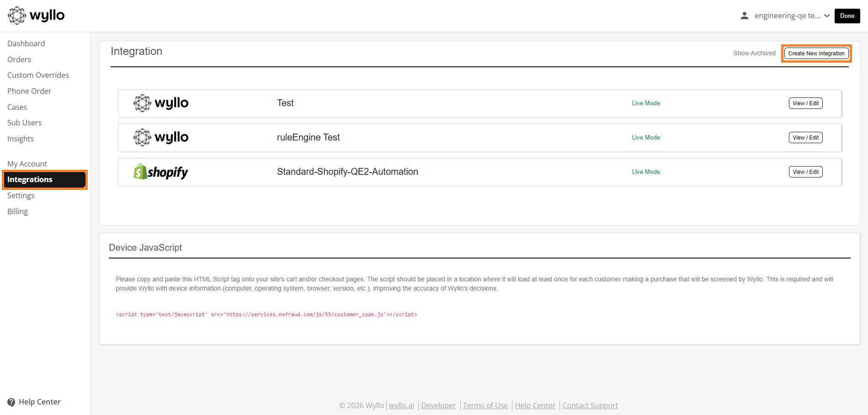Open Help Center footer link
The image size is (868, 415).
[535, 405]
